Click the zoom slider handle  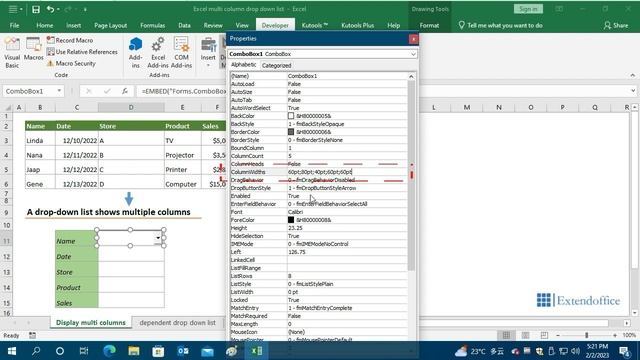coord(587,335)
